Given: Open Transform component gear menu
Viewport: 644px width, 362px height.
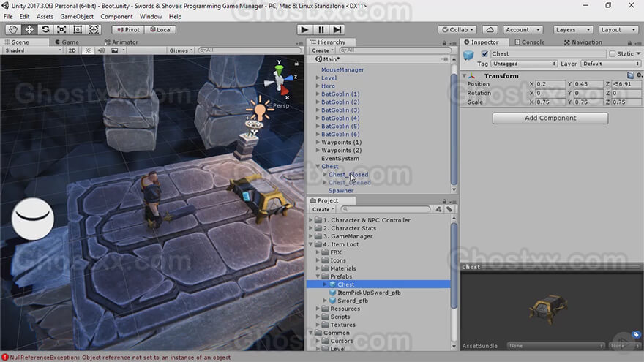Looking at the screenshot, I should [639, 75].
